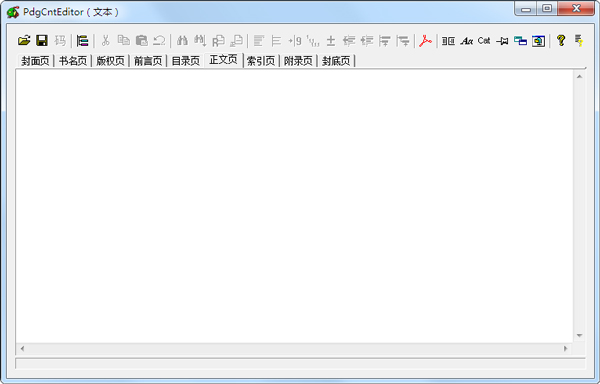Click the +|9 page number icon

(x=295, y=41)
